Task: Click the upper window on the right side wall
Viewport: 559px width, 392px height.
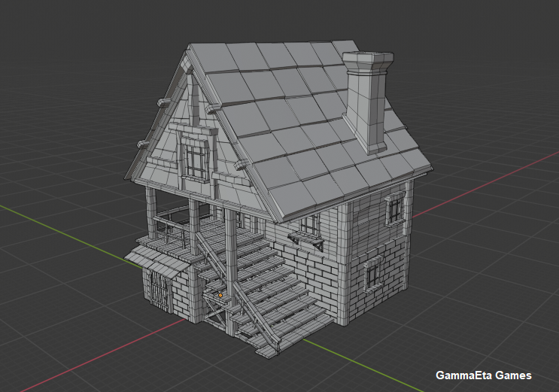Action: click(395, 210)
